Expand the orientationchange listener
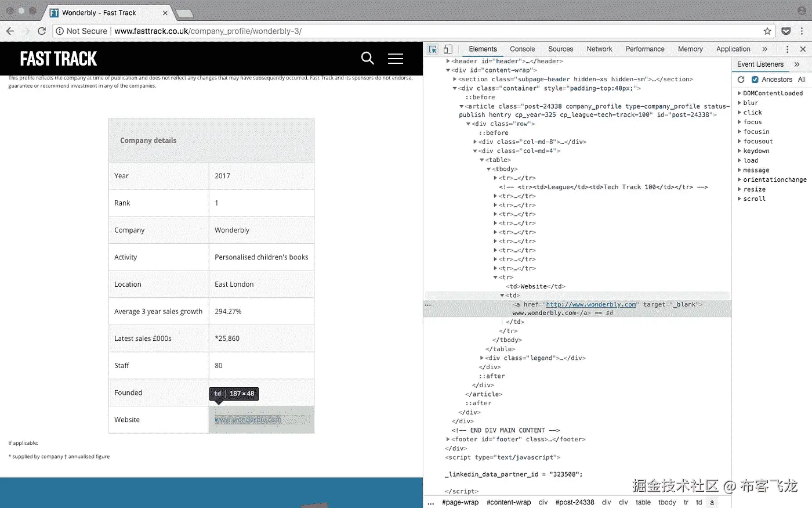Image resolution: width=812 pixels, height=508 pixels. click(739, 180)
